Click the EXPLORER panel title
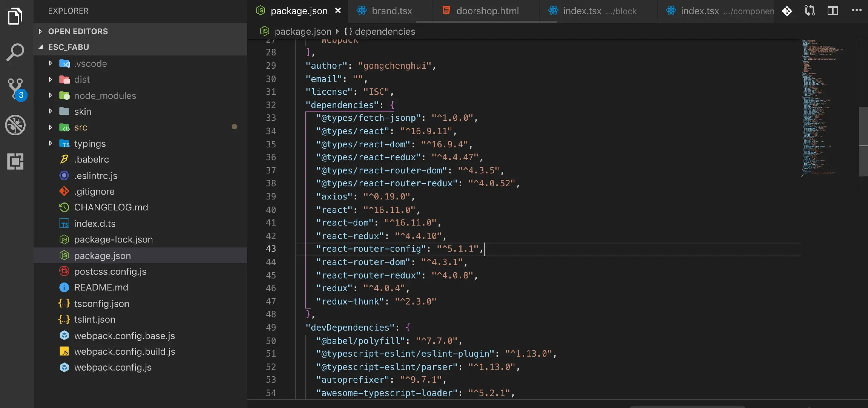Screen dimensions: 868x408 68,11
